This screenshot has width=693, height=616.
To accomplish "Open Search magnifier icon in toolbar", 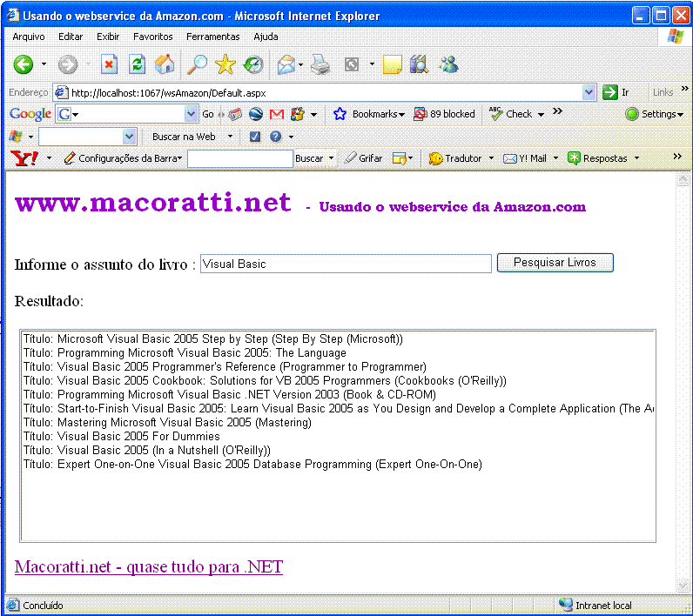I will [x=197, y=64].
